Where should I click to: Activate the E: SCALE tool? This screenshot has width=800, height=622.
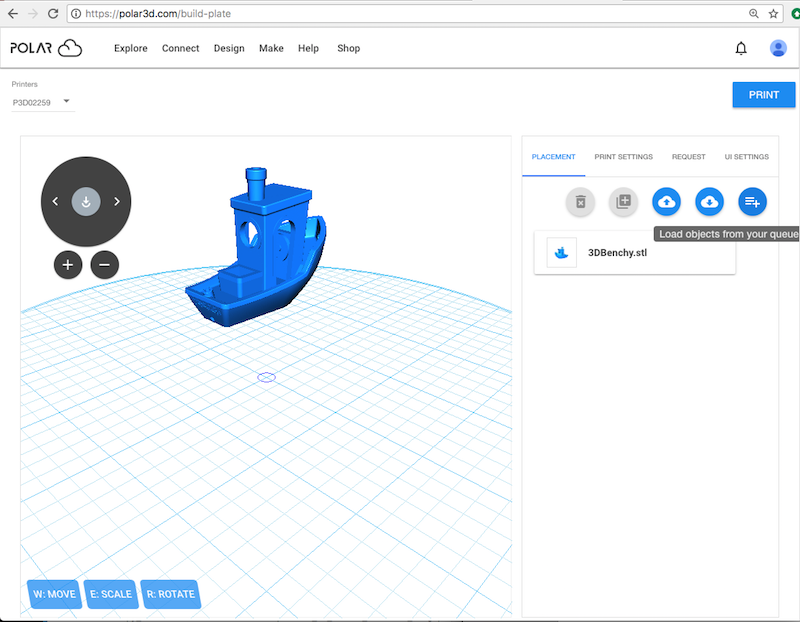click(x=111, y=594)
